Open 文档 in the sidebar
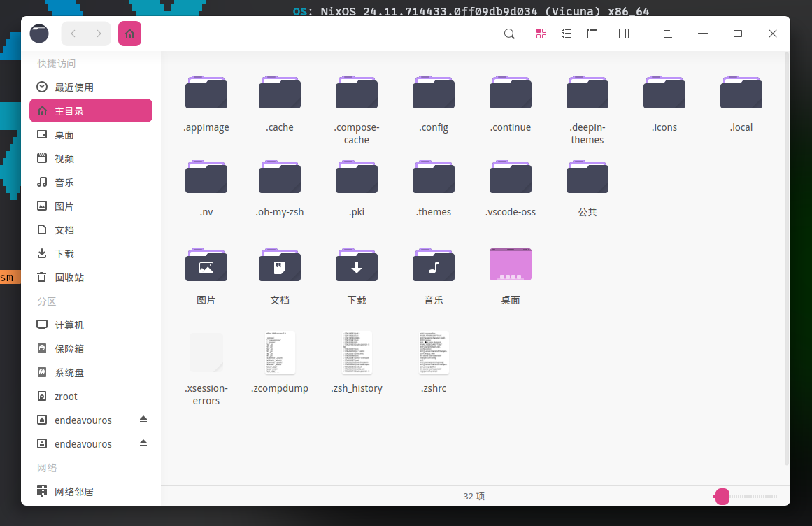The image size is (812, 526). 91,230
